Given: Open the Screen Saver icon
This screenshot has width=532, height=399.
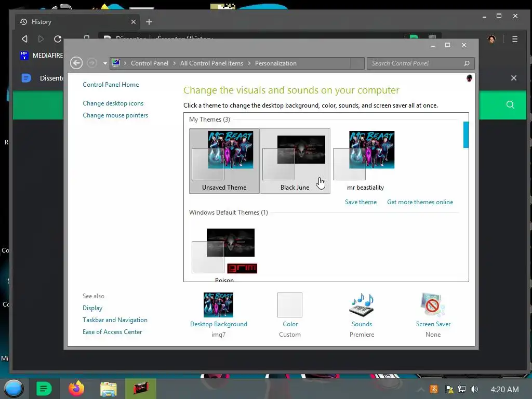Looking at the screenshot, I should (x=433, y=304).
